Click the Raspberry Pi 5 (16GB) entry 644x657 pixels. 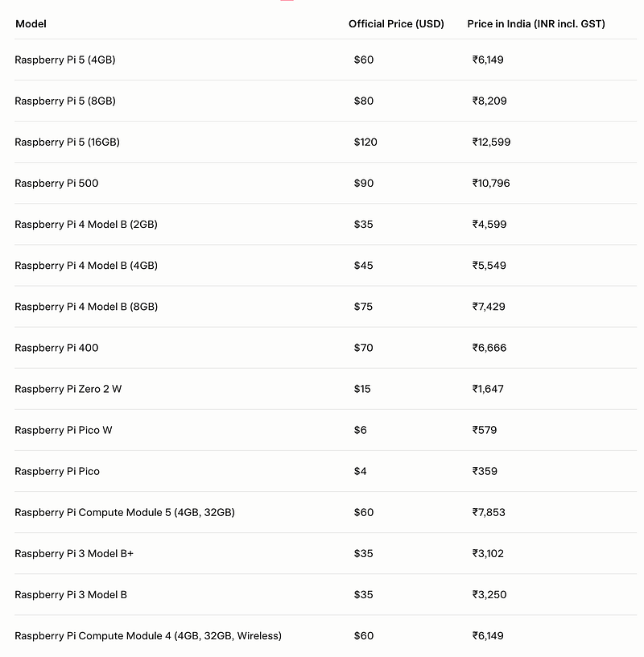coord(67,142)
